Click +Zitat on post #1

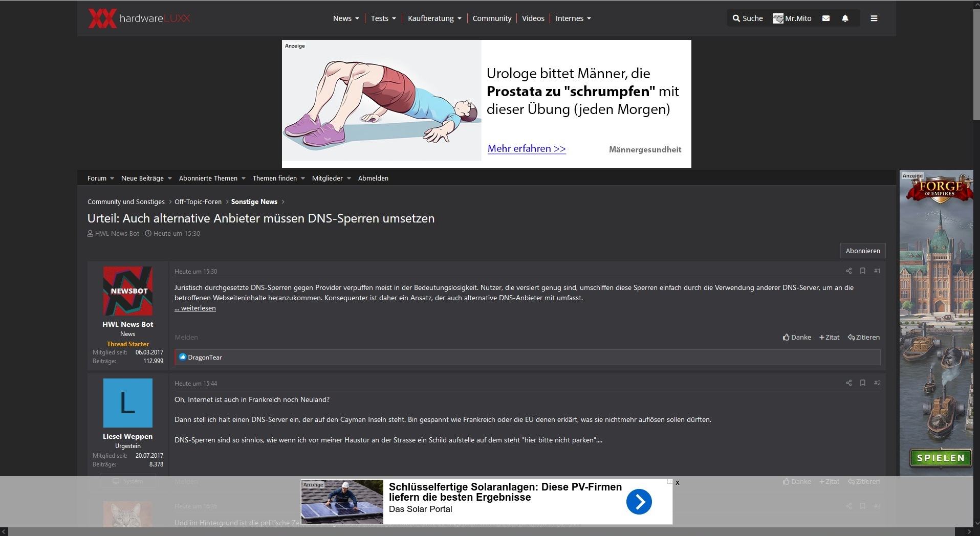829,337
